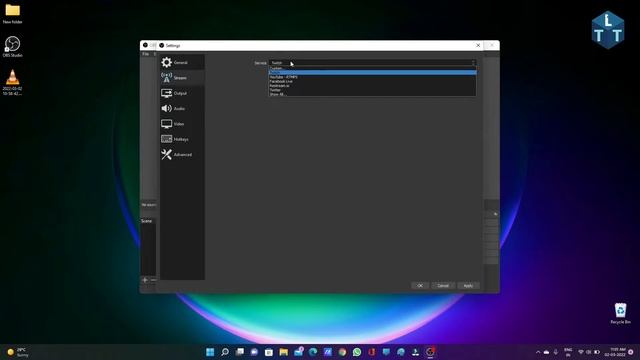Open weather widget on taskbar

(x=18, y=352)
